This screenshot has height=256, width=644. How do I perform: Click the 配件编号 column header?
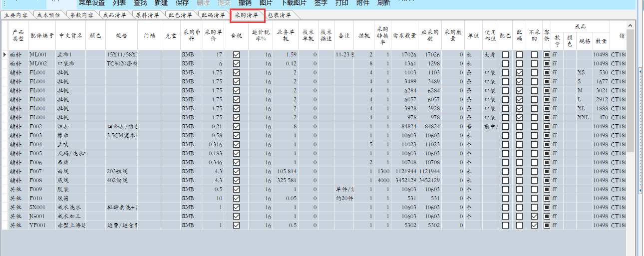[42, 35]
